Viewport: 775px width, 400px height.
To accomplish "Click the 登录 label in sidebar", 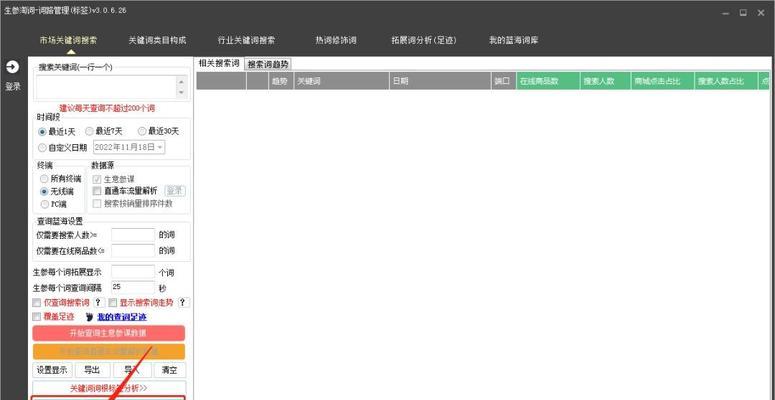I will pos(13,86).
